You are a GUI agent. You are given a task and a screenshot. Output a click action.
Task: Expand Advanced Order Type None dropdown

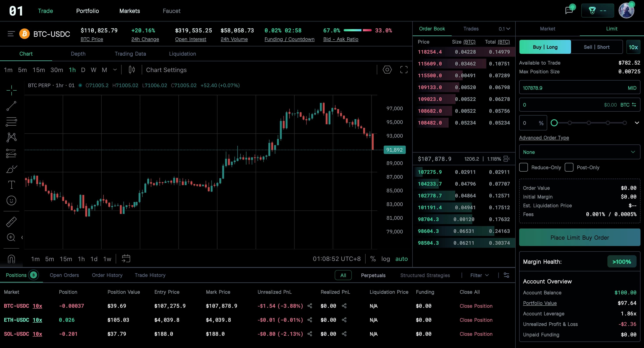pyautogui.click(x=580, y=152)
